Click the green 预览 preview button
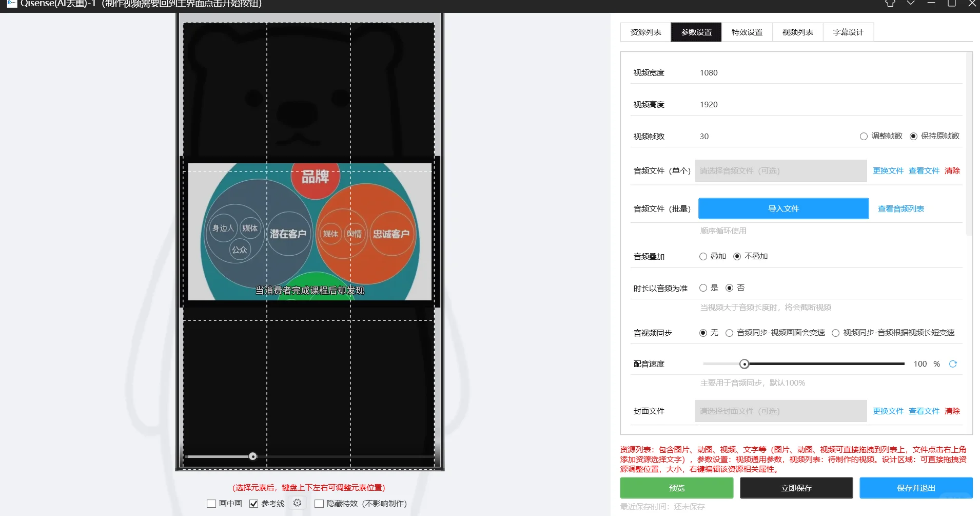 pyautogui.click(x=676, y=488)
